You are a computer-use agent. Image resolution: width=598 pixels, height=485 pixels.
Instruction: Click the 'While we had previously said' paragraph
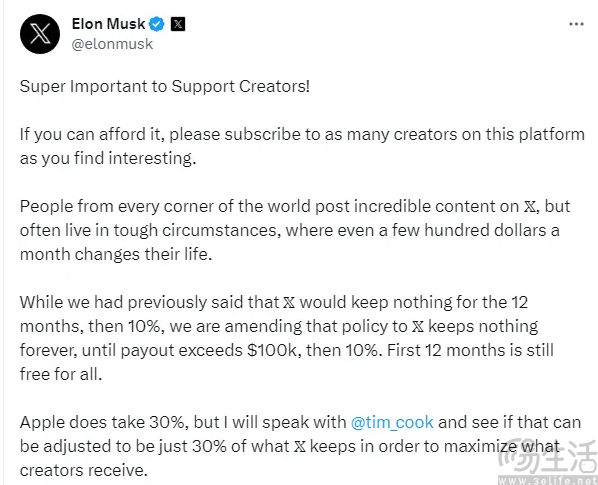(x=286, y=338)
